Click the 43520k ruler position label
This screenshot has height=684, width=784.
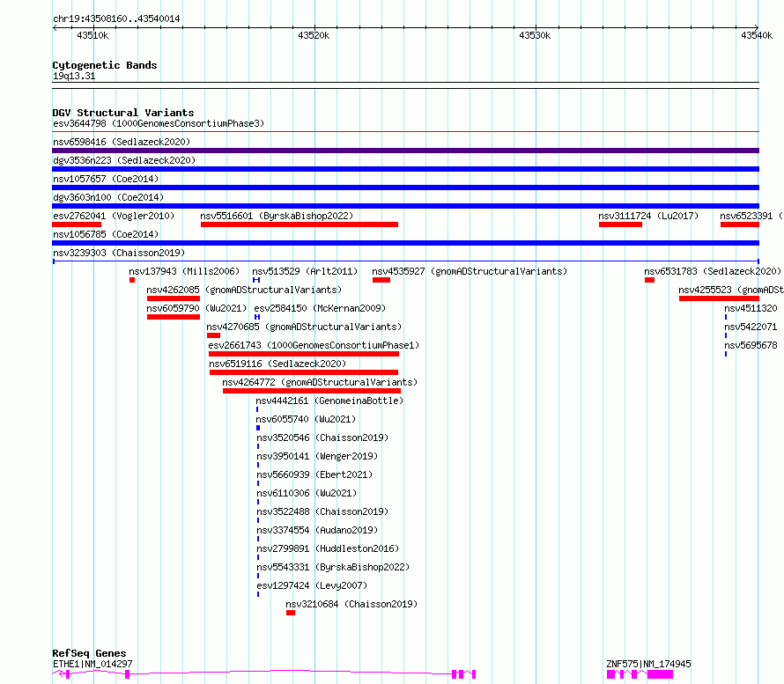click(x=314, y=35)
